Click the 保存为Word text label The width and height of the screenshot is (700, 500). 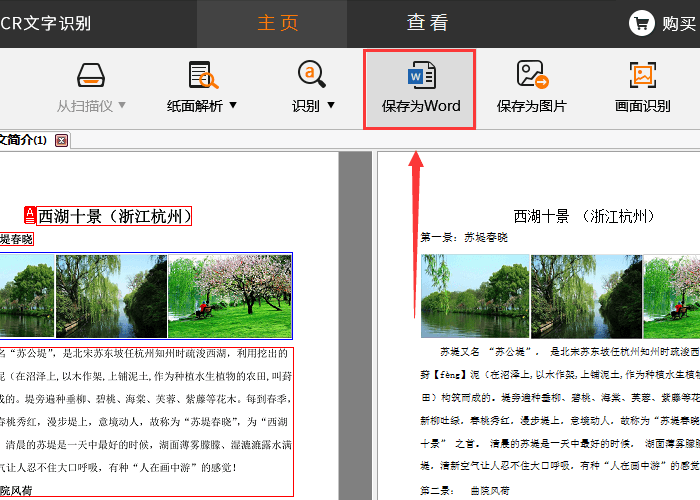coord(421,106)
